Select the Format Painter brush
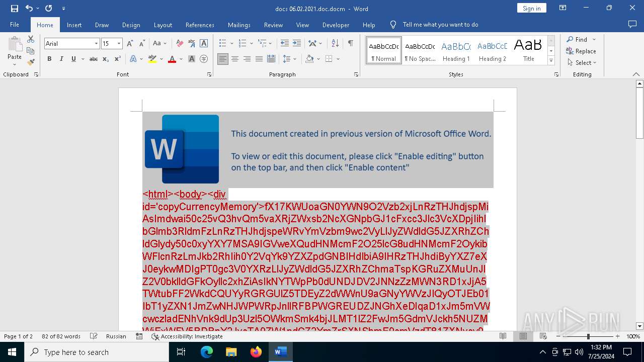Viewport: 644px width, 362px height. 31,62
